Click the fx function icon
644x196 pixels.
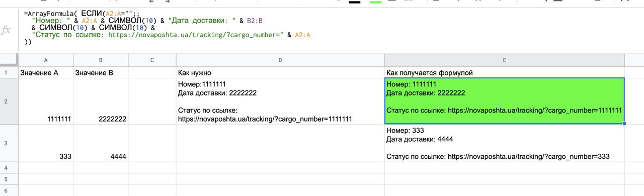(x=6, y=31)
